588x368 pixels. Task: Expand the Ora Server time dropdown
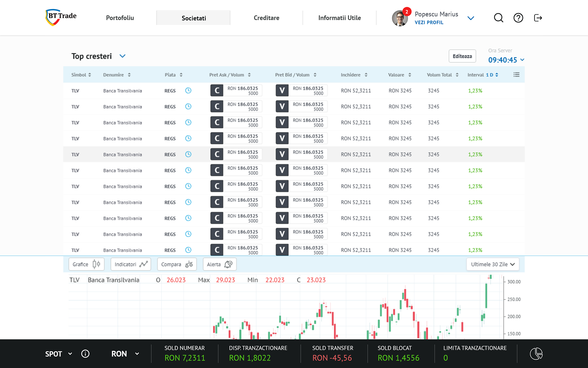(522, 60)
